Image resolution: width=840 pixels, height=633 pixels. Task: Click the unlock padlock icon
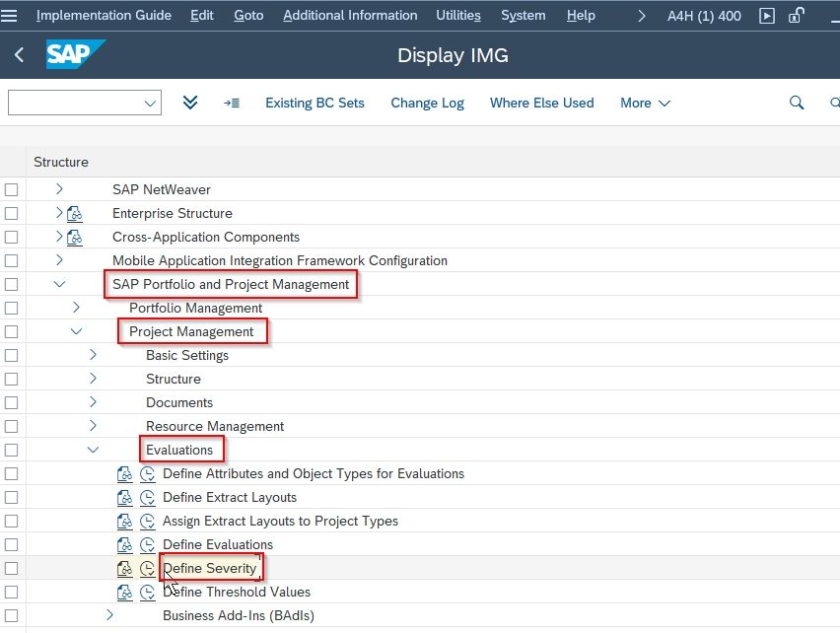[797, 15]
